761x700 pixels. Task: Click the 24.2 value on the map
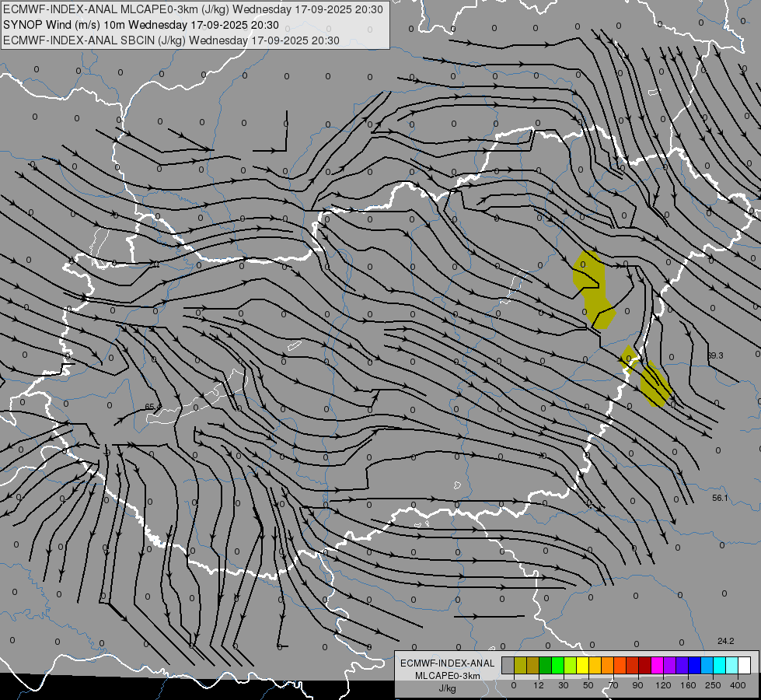pyautogui.click(x=725, y=641)
